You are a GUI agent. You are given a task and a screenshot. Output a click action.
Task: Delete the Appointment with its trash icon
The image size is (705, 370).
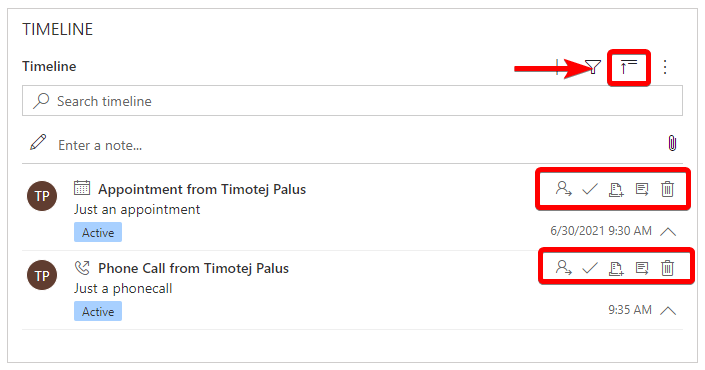[668, 189]
